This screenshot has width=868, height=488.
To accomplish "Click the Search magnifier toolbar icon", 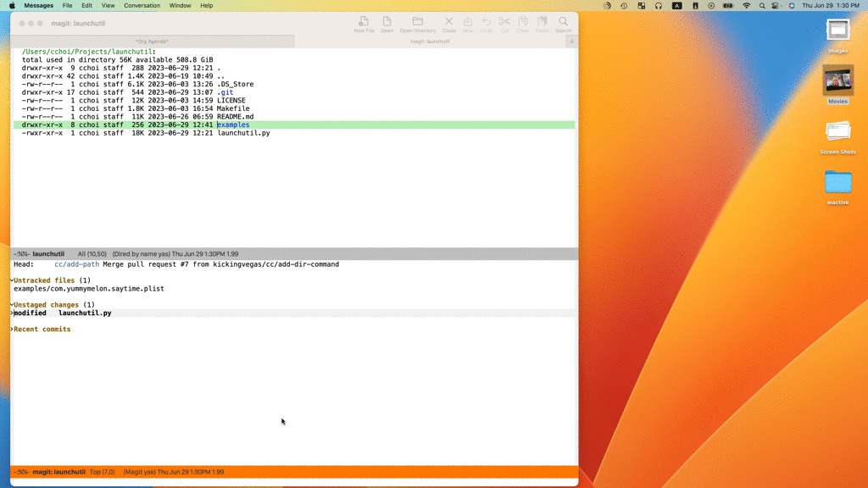I will point(563,24).
